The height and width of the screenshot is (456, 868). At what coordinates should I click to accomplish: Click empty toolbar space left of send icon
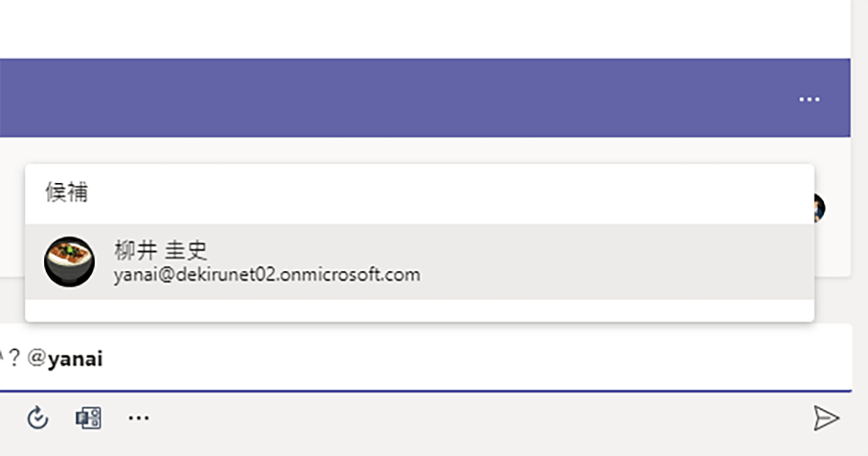pyautogui.click(x=477, y=418)
